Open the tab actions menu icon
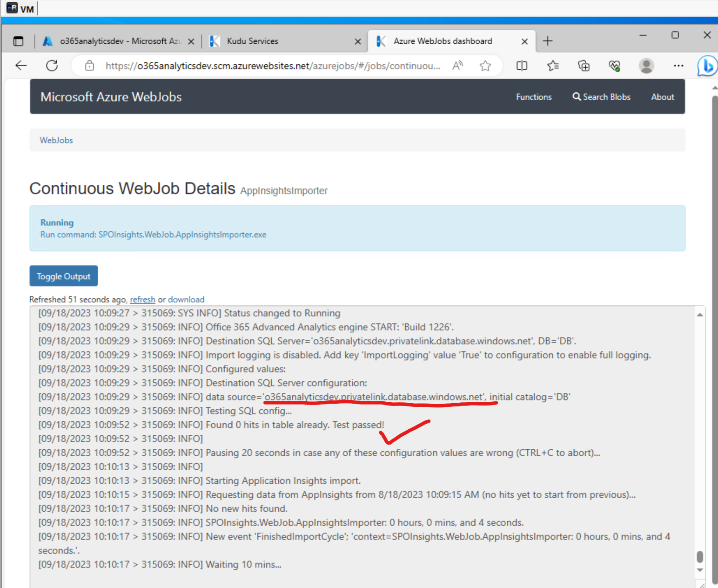 point(18,41)
